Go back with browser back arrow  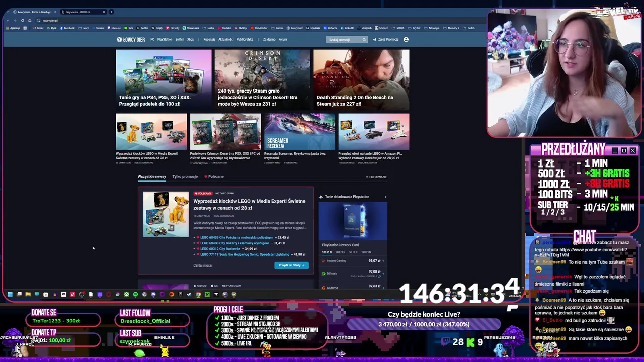pos(8,20)
